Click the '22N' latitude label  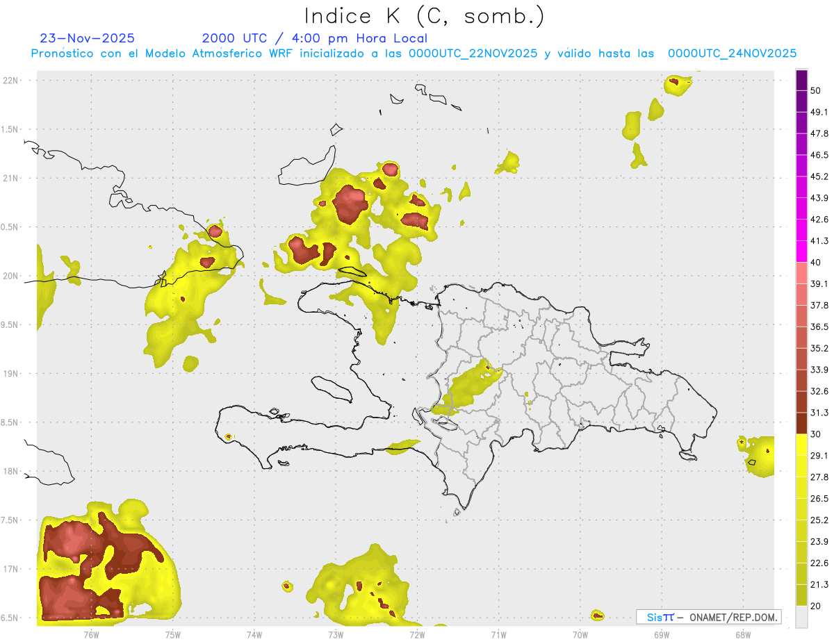coord(10,81)
